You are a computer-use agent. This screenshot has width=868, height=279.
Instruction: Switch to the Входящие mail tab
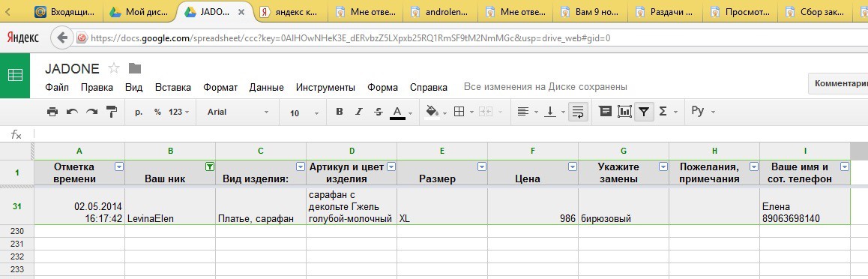coord(64,12)
